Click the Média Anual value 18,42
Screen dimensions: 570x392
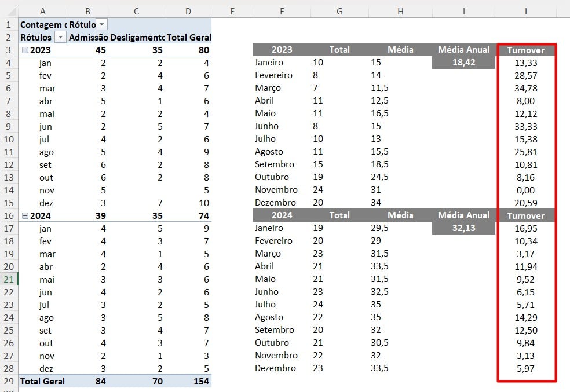pos(463,63)
